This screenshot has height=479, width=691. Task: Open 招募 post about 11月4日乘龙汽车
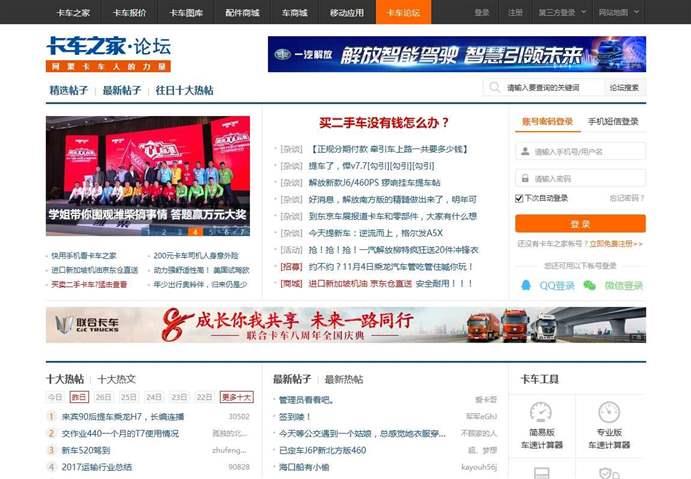(x=391, y=267)
